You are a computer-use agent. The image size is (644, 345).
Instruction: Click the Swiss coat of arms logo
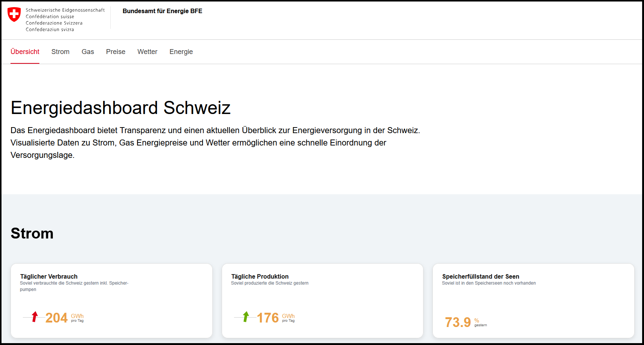pyautogui.click(x=14, y=15)
